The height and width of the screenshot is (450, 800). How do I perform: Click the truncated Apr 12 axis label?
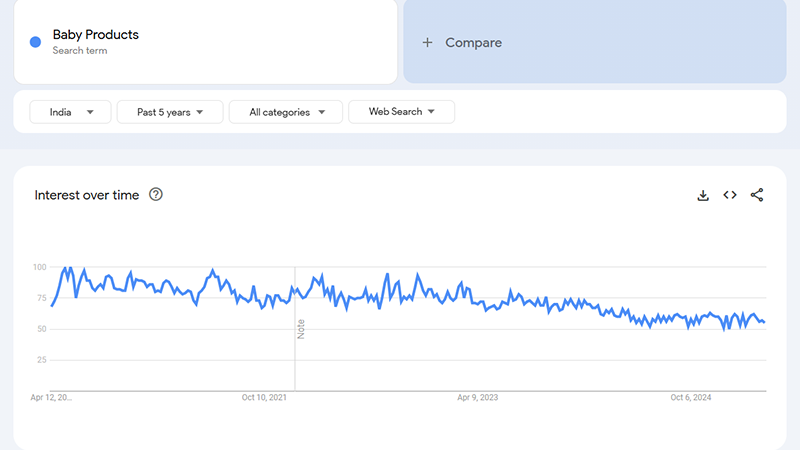click(x=51, y=397)
